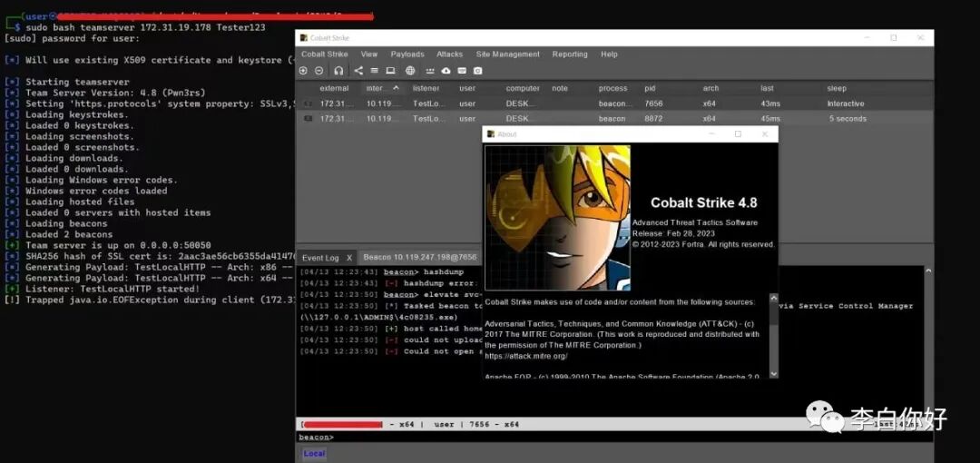Open the Help menu
This screenshot has width=980, height=463.
610,54
